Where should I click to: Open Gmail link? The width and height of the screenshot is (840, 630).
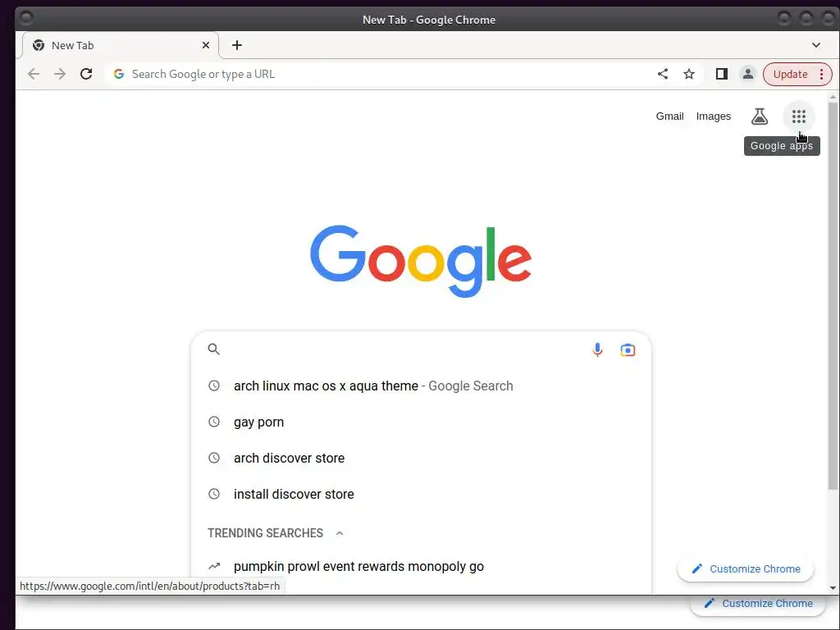click(669, 116)
